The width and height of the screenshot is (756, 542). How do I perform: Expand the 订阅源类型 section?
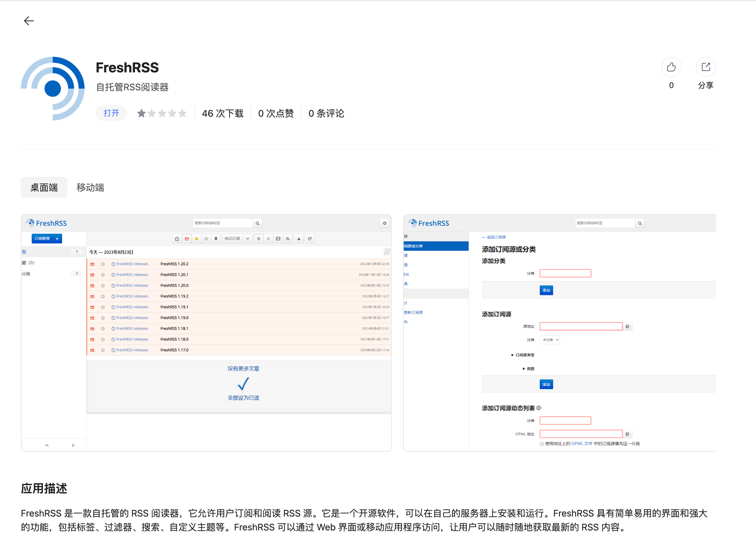pyautogui.click(x=523, y=355)
